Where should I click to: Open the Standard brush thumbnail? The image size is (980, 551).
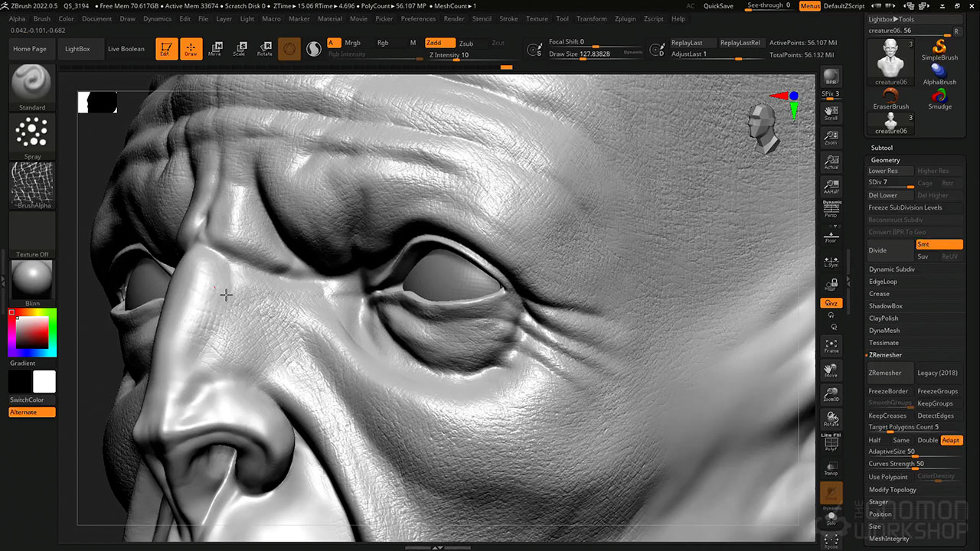(32, 84)
